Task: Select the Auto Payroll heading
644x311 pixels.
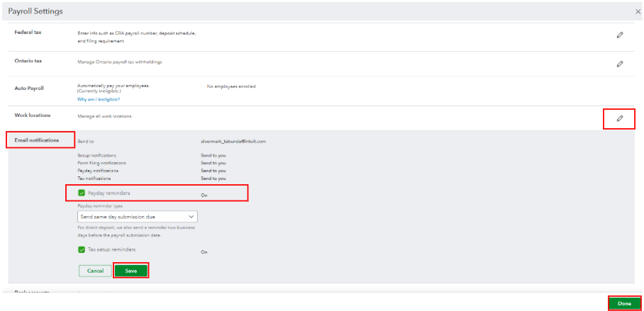Action: pyautogui.click(x=29, y=89)
